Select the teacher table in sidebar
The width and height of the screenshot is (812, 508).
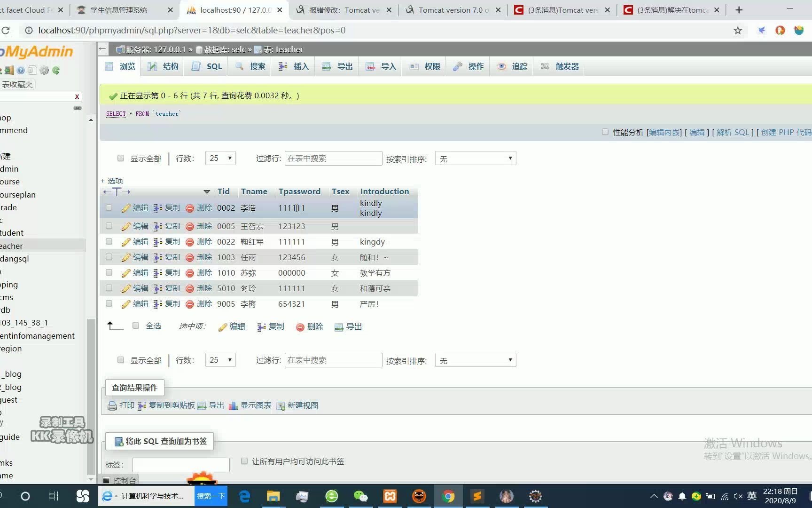coord(11,245)
